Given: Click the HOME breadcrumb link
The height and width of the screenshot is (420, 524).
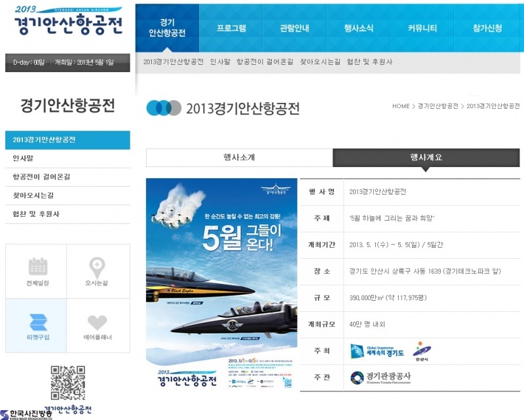Looking at the screenshot, I should click(401, 106).
